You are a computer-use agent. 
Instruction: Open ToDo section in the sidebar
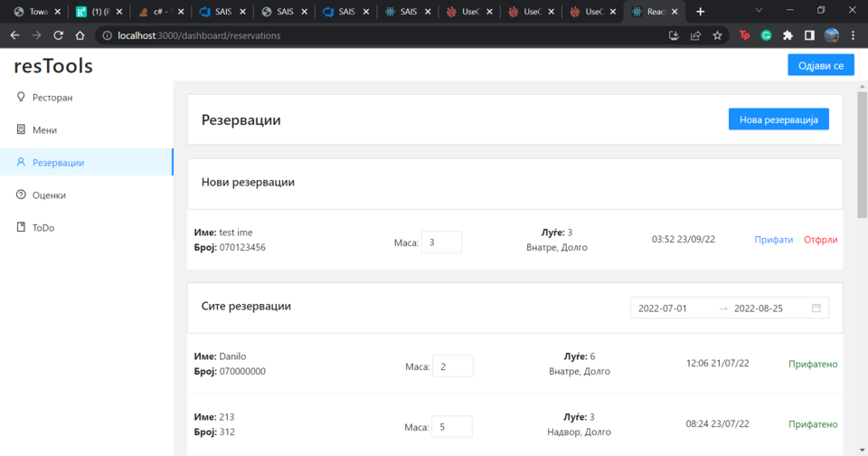43,228
